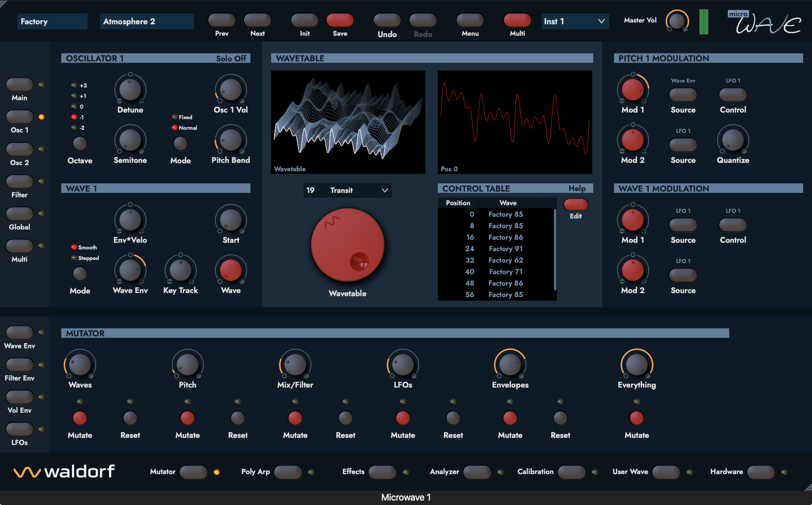Click the Control Table scrollbar

(x=555, y=249)
